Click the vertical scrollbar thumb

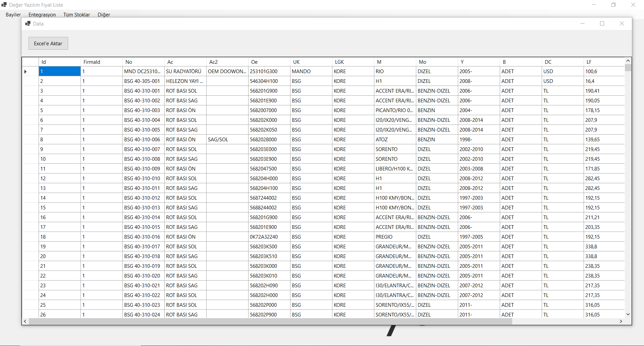click(x=628, y=67)
